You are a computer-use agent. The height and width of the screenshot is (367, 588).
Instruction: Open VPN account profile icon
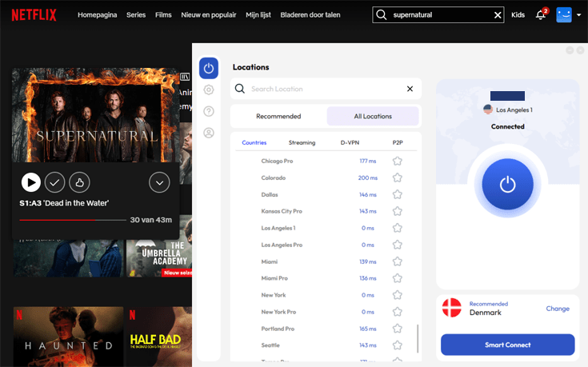point(209,133)
